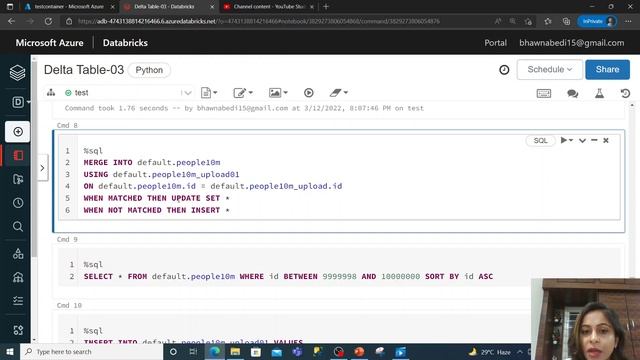This screenshot has width=640, height=360.
Task: Click the browser back arrow
Action: [11, 21]
